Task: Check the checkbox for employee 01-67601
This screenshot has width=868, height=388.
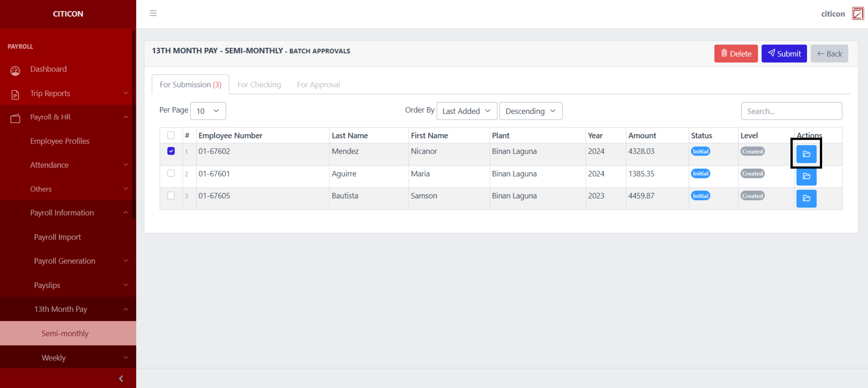Action: tap(171, 174)
